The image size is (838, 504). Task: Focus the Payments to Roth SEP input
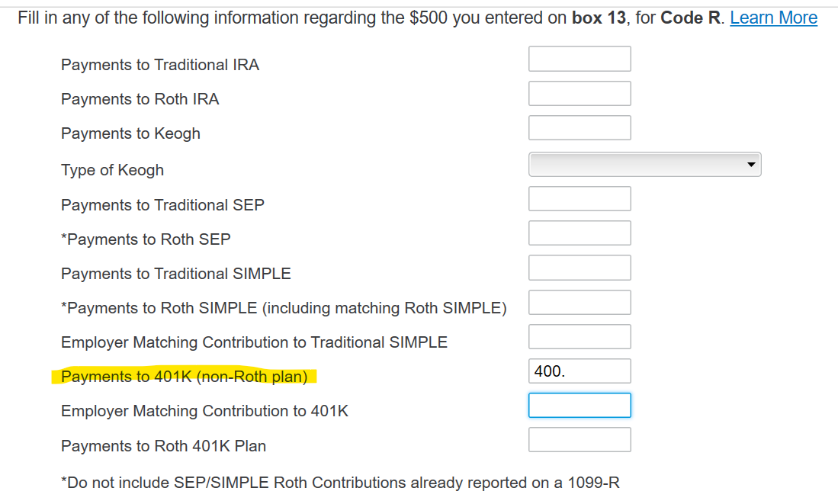[x=580, y=233]
